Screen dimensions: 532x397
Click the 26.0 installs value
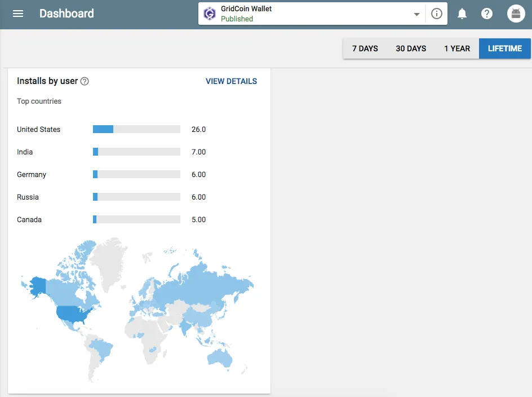coord(198,129)
